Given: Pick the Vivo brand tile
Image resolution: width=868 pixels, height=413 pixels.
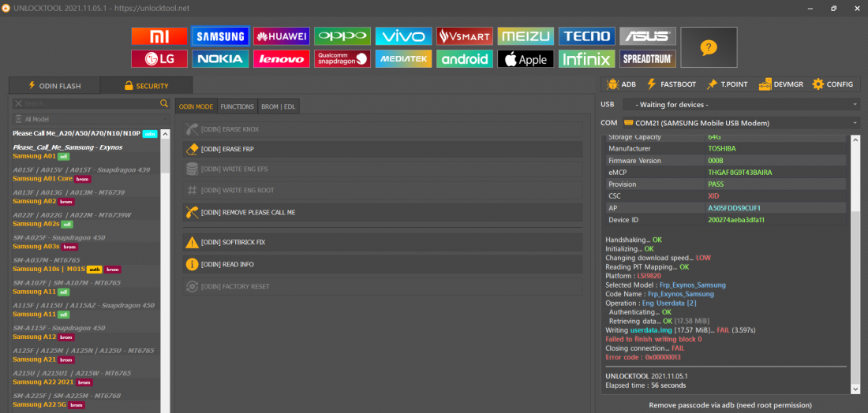Looking at the screenshot, I should point(403,36).
